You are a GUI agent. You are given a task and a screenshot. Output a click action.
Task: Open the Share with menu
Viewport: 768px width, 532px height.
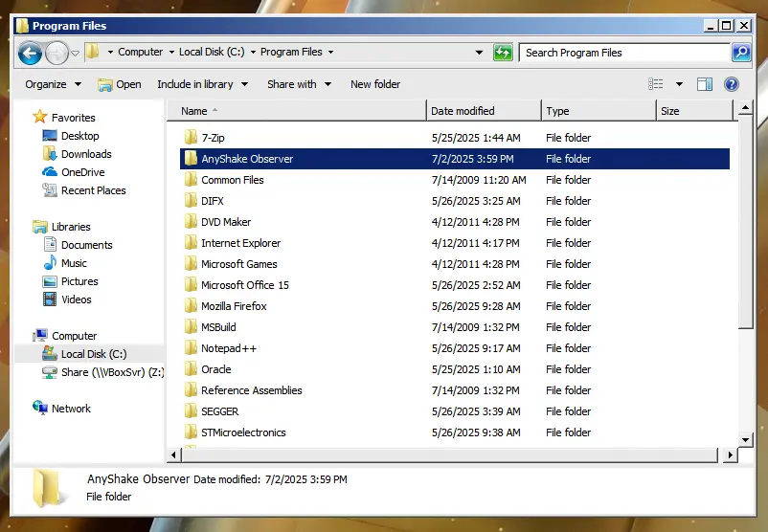point(299,84)
